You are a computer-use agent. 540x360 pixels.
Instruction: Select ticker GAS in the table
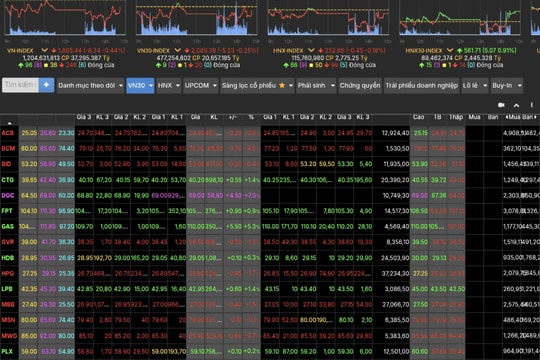coord(8,226)
